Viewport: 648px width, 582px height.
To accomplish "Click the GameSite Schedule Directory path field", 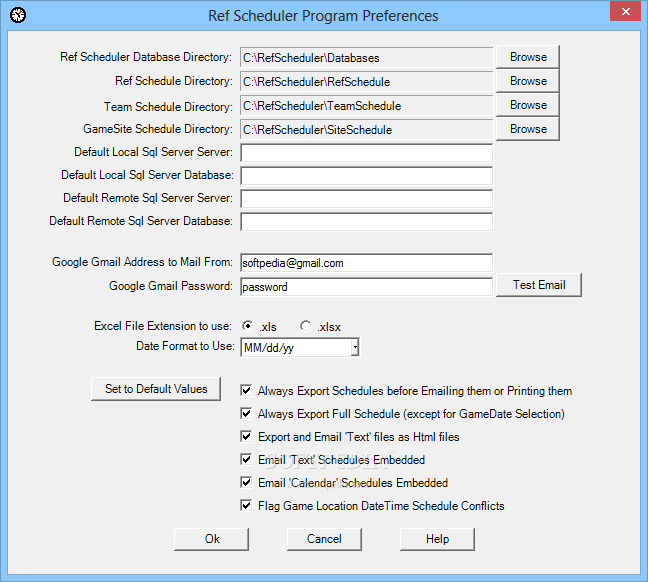I will [x=366, y=129].
